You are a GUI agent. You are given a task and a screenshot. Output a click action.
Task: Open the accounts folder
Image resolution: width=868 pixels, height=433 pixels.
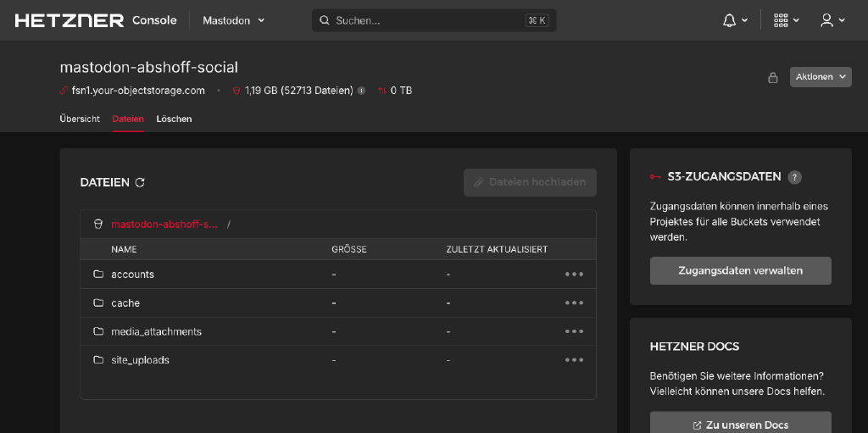132,274
